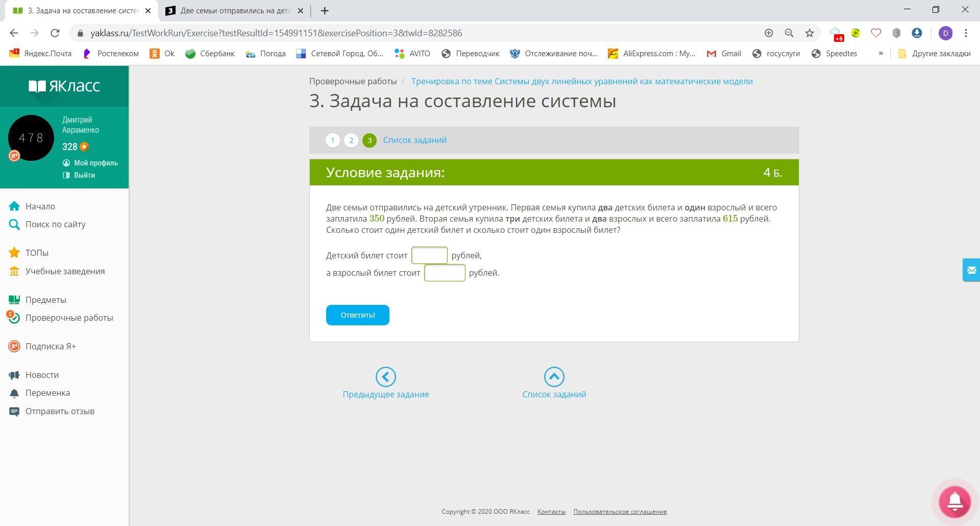The height and width of the screenshot is (526, 980).
Task: Click Отправить отзыв
Action: pos(52,411)
